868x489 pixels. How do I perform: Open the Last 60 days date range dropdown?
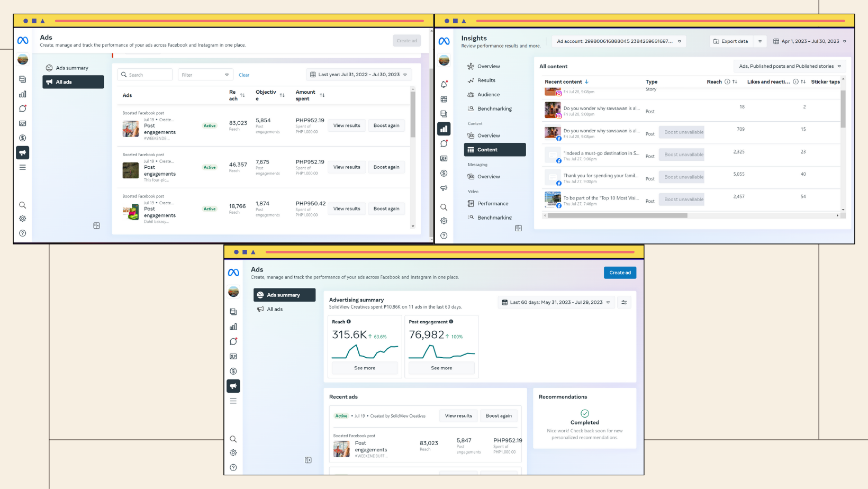[556, 302]
